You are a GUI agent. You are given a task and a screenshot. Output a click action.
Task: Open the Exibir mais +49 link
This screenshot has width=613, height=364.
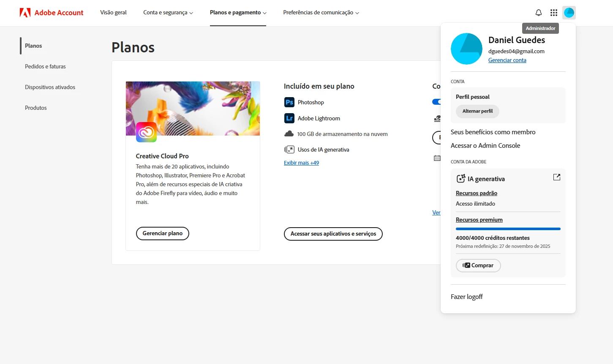click(x=301, y=163)
